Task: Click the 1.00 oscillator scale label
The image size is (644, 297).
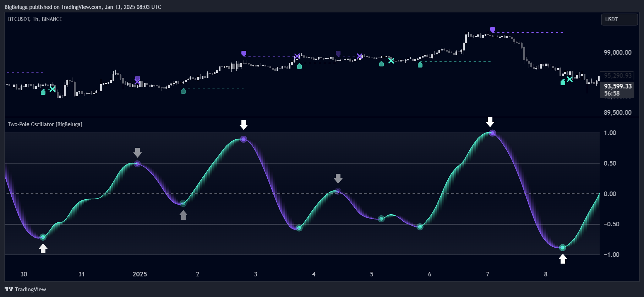Action: [610, 133]
